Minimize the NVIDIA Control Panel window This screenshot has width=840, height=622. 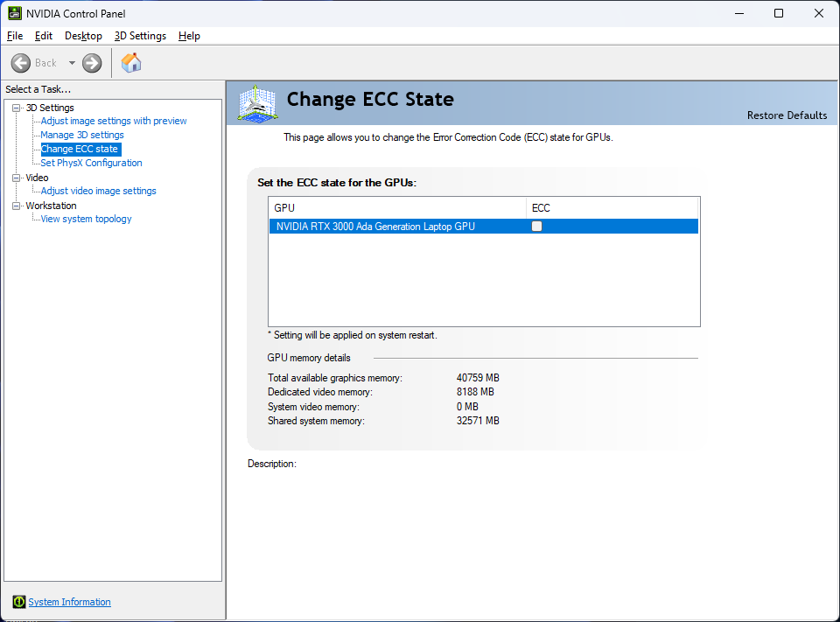pyautogui.click(x=739, y=13)
